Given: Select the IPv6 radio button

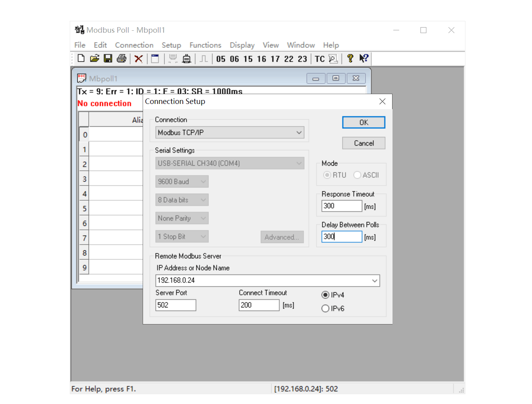Looking at the screenshot, I should [325, 308].
